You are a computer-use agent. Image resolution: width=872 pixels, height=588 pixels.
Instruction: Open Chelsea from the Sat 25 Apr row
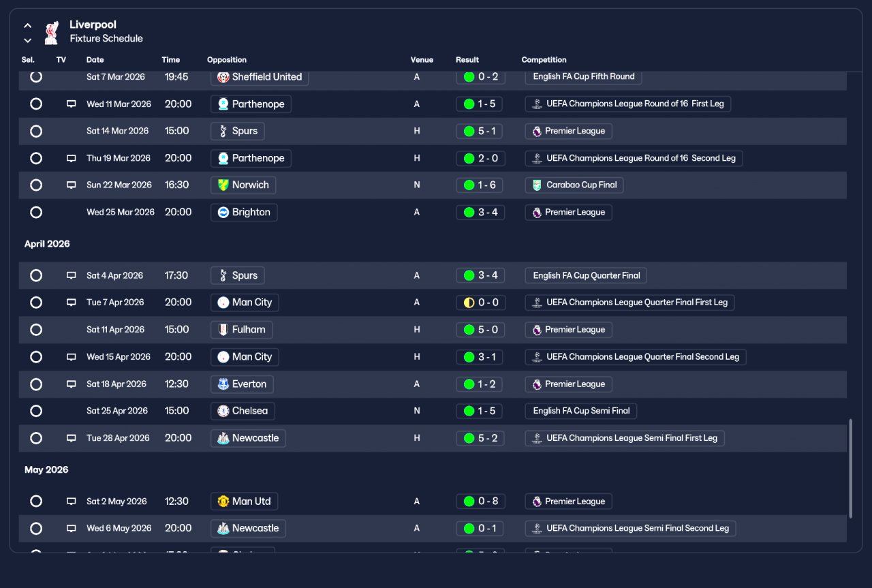pos(243,411)
